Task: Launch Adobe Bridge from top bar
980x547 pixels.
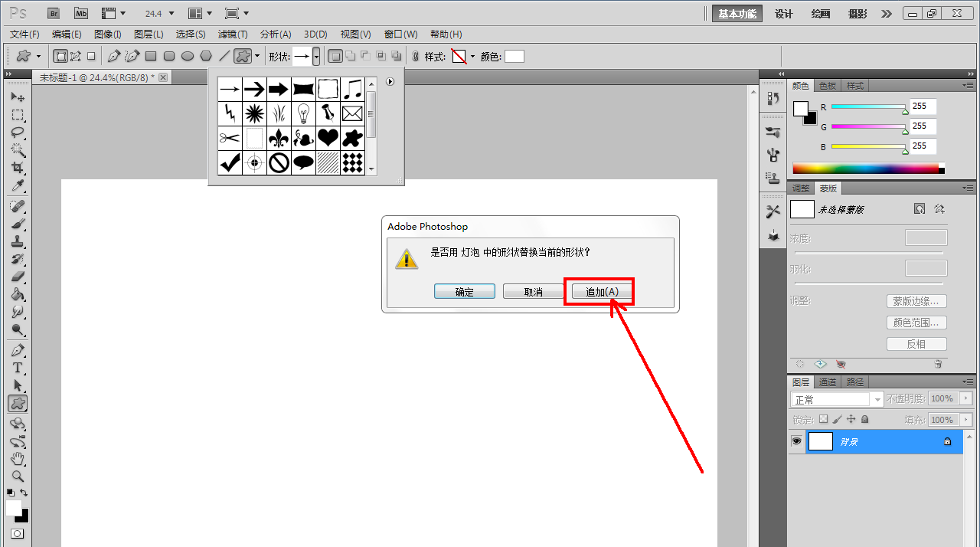Action: [53, 13]
